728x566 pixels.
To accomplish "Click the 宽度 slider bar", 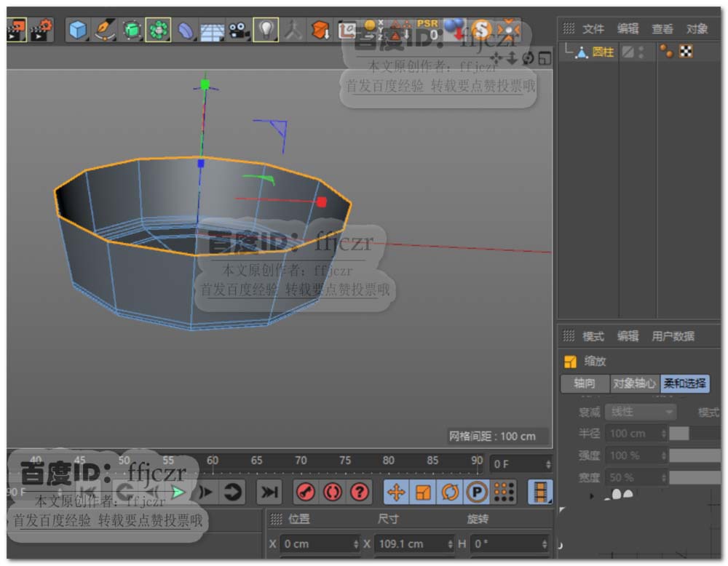I will coord(695,477).
